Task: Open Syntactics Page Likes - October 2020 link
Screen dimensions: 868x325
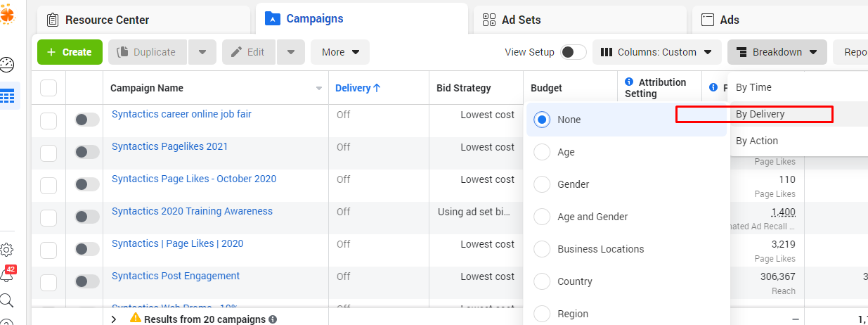Action: pos(194,179)
